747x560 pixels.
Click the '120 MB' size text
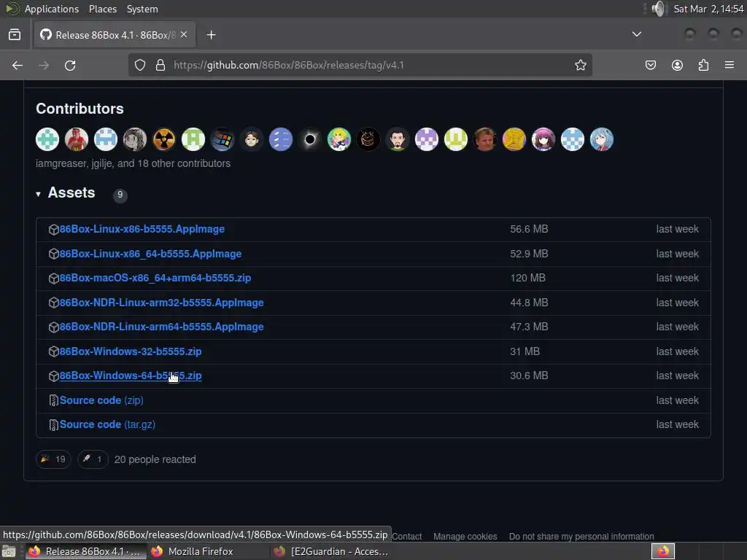(x=527, y=278)
